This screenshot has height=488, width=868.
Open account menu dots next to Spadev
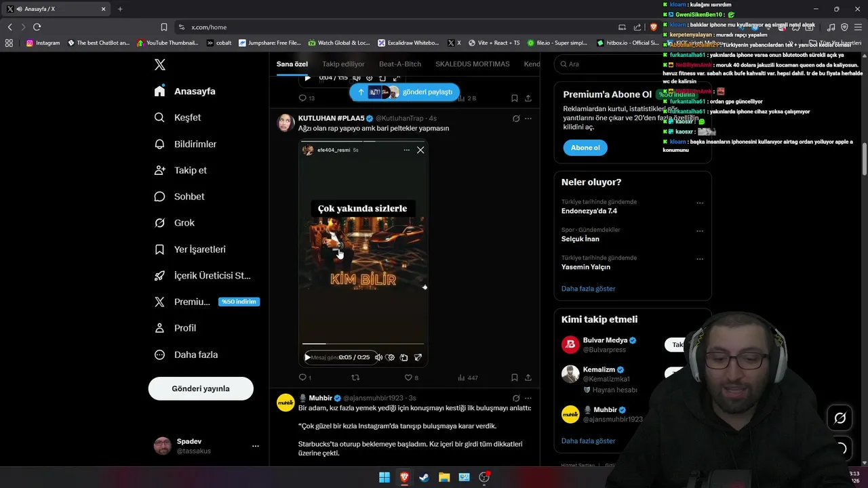(256, 446)
